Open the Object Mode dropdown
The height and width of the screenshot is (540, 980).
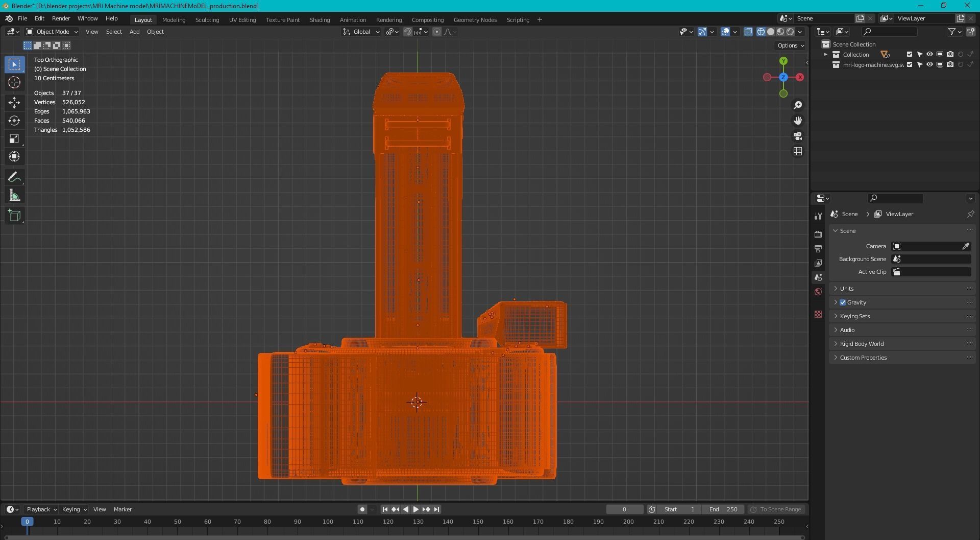coord(52,32)
